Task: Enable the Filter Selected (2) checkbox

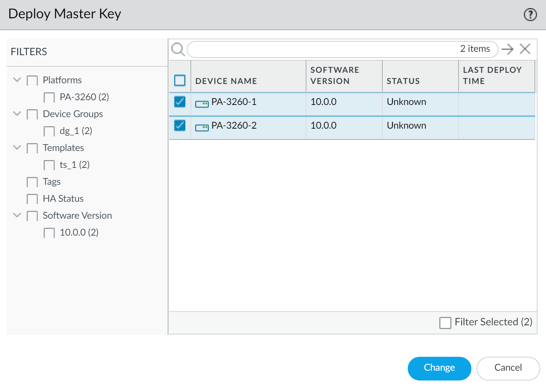Action: (x=445, y=323)
